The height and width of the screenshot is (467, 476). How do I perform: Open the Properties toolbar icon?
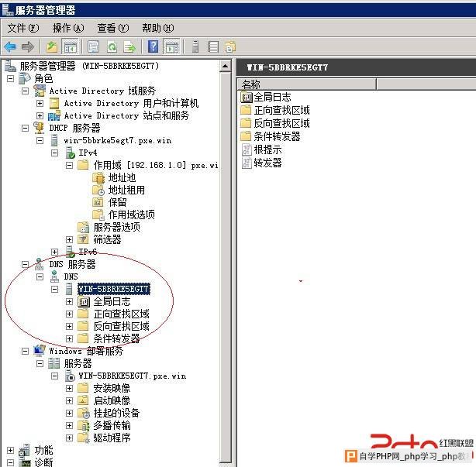[93, 47]
